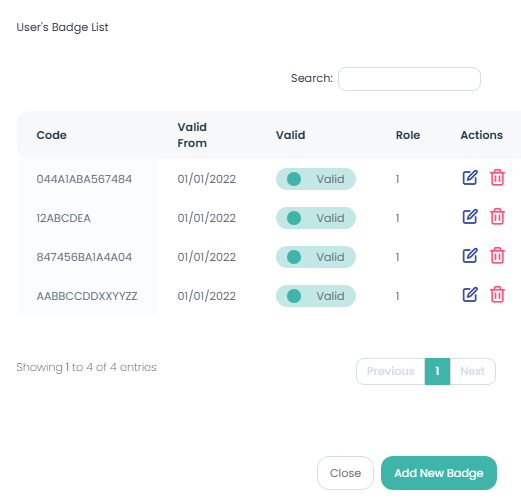Delete badge 044A1ABA567484
This screenshot has height=504, width=521.
497,178
